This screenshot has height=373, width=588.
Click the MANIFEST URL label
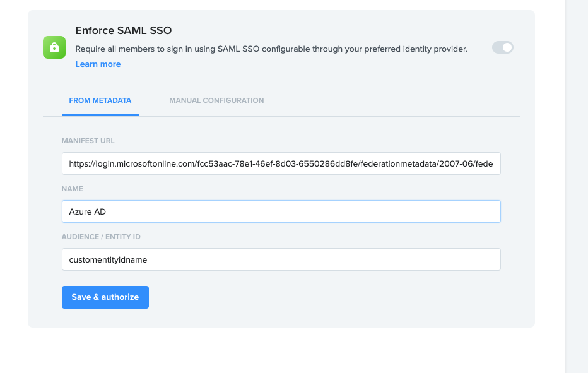[88, 141]
